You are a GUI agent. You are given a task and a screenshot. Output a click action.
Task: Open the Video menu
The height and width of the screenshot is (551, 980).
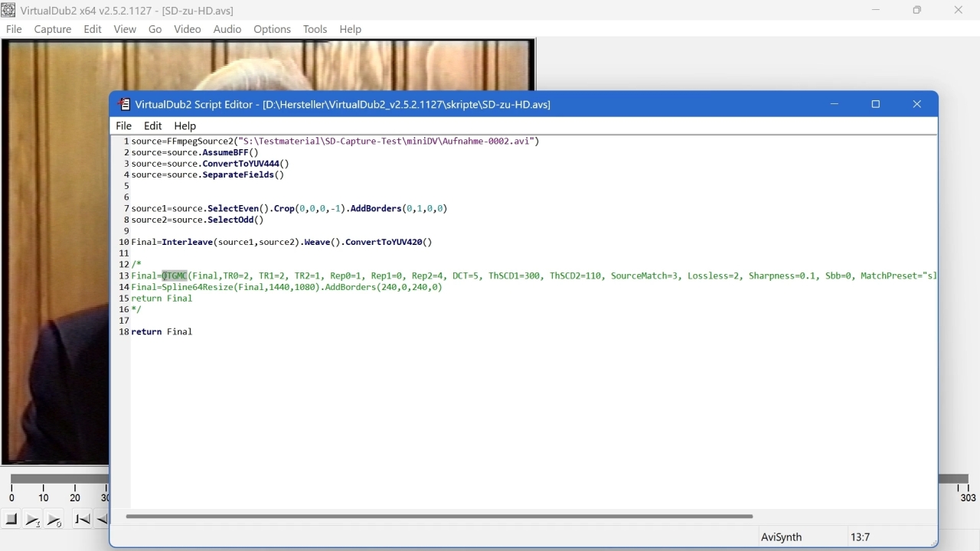[x=188, y=29]
